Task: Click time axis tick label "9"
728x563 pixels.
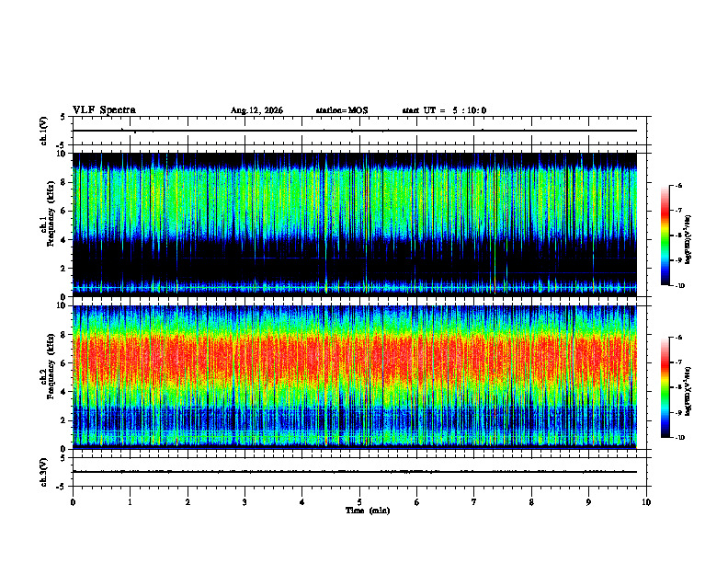Action: [588, 502]
